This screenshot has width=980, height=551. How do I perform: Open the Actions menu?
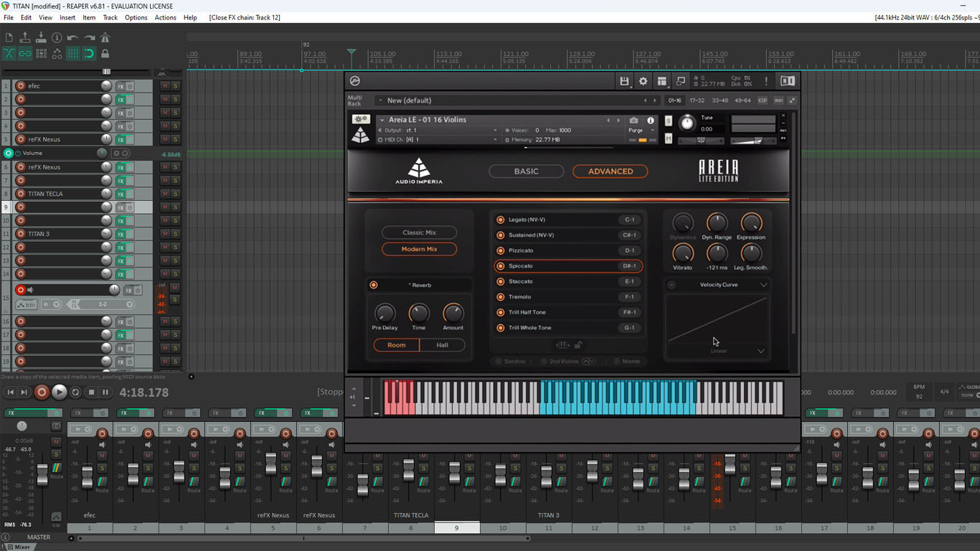click(166, 17)
